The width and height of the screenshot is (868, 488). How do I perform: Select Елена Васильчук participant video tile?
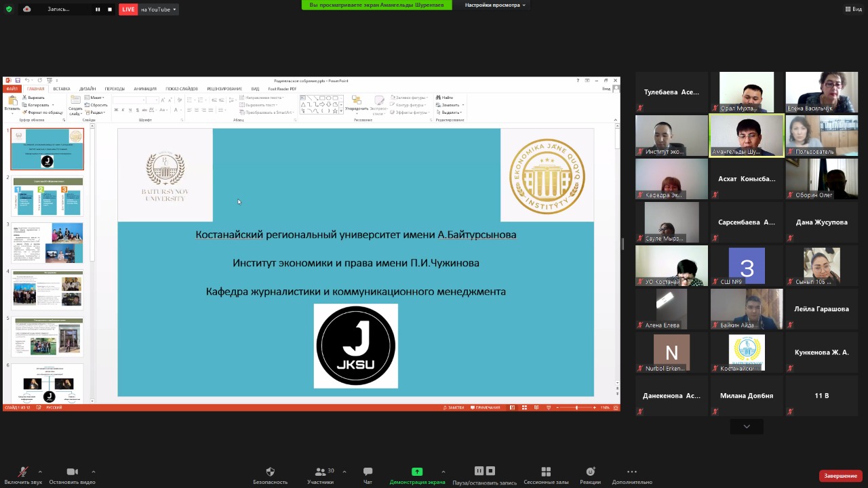click(821, 92)
